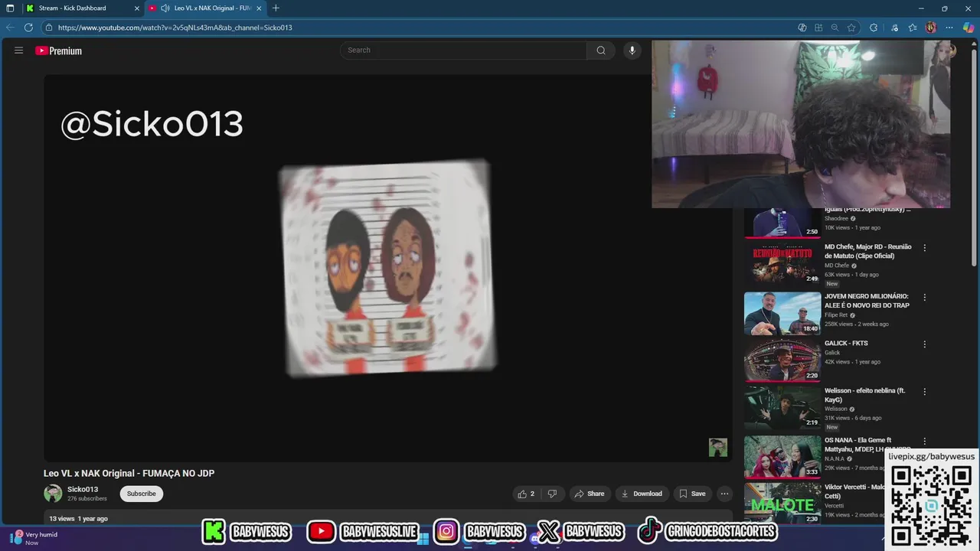Save the video to playlist

tap(692, 494)
